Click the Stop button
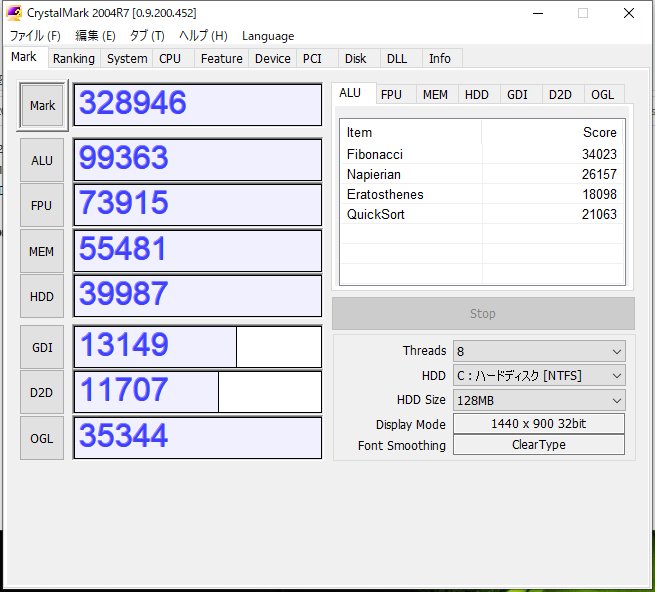 point(483,313)
